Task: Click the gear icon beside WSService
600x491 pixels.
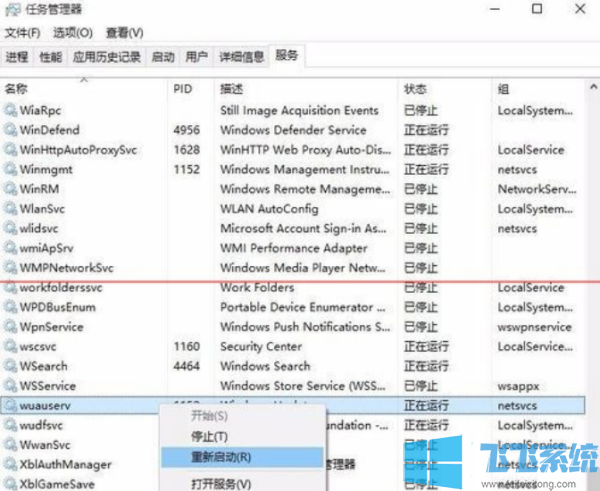Action: 10,386
